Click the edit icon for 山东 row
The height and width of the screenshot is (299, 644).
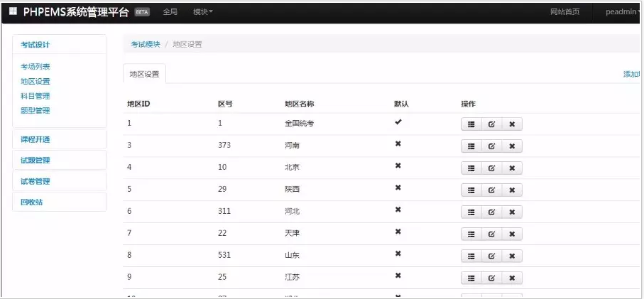491,256
